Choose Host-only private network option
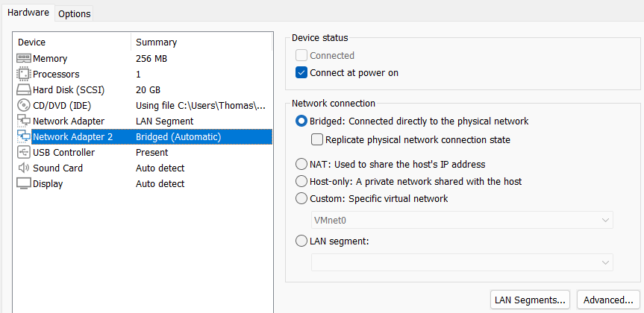Viewport: 644px width, 313px height. (x=301, y=181)
